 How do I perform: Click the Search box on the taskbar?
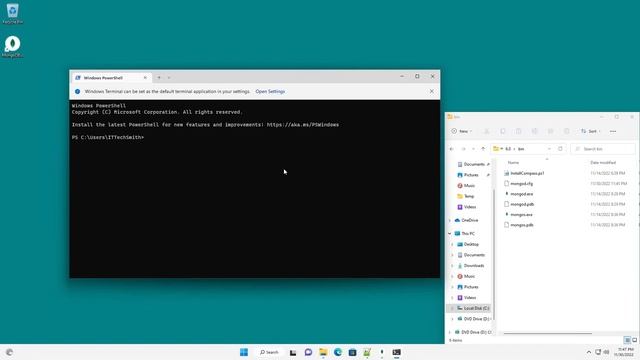tap(269, 352)
